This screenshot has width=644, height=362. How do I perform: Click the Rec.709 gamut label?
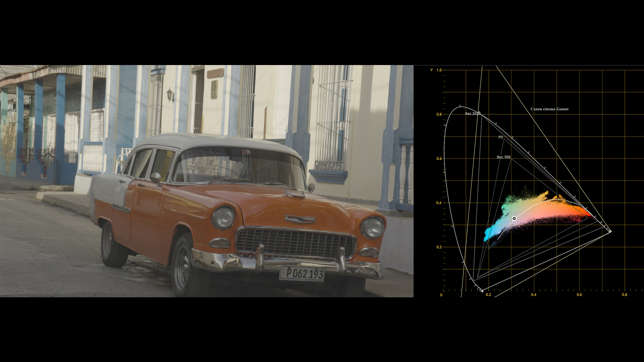[x=503, y=157]
